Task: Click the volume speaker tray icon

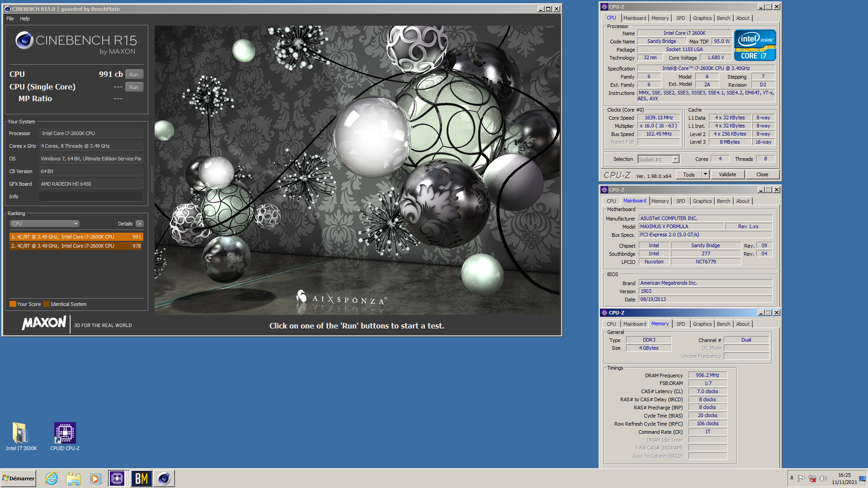Action: (x=823, y=479)
